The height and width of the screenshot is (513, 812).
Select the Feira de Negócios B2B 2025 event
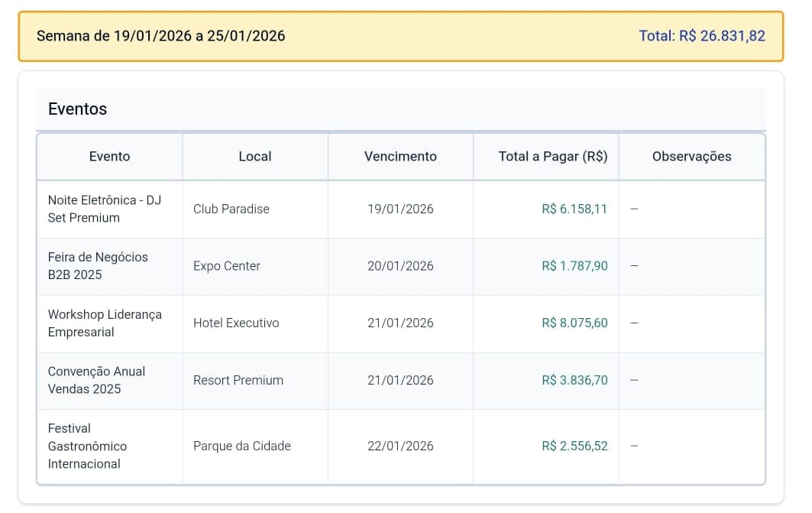[x=99, y=266]
